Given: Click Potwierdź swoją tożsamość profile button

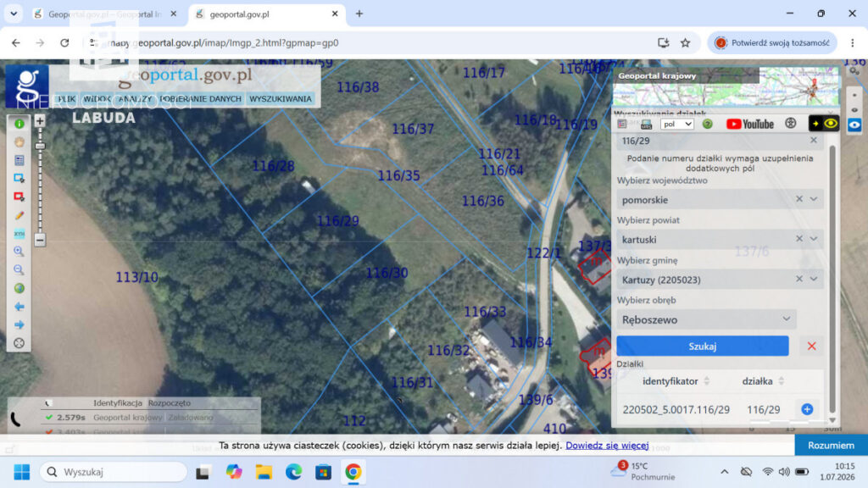Looking at the screenshot, I should (773, 42).
